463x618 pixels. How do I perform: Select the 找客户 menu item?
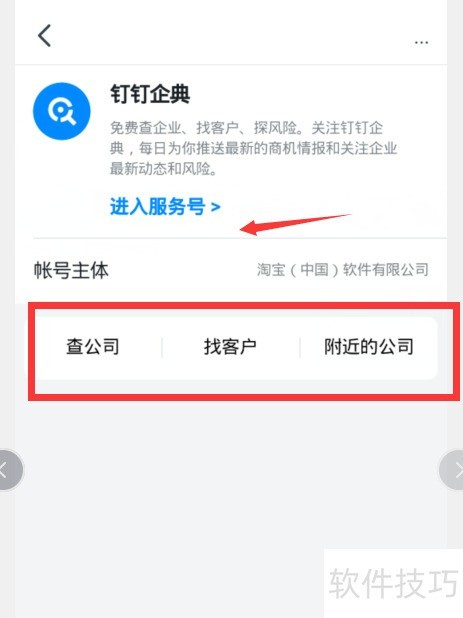[231, 347]
